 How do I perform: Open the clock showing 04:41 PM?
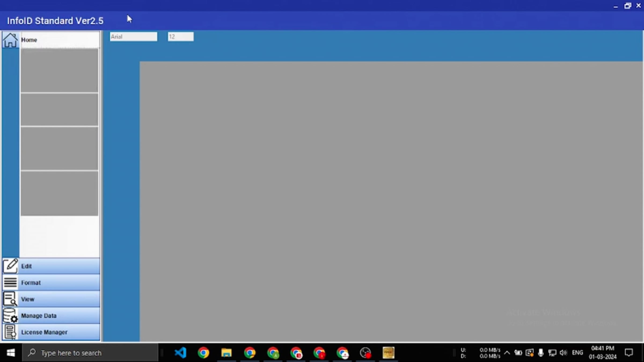pyautogui.click(x=603, y=353)
